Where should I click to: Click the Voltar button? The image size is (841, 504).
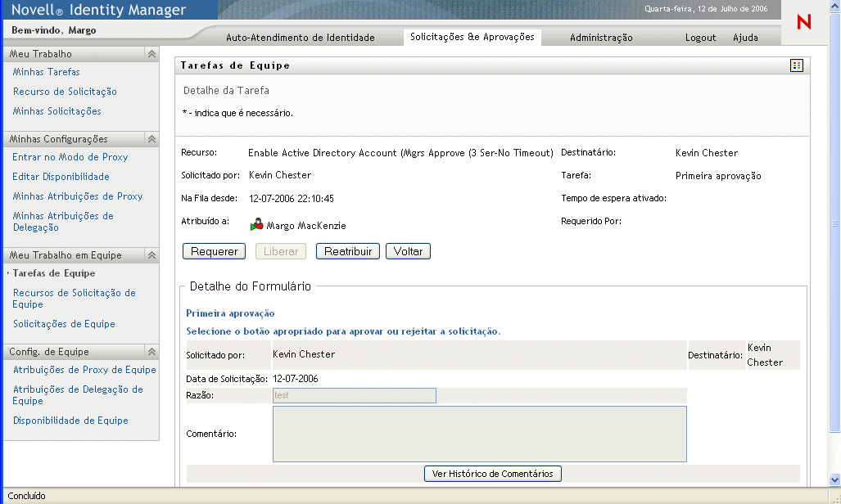pos(408,252)
